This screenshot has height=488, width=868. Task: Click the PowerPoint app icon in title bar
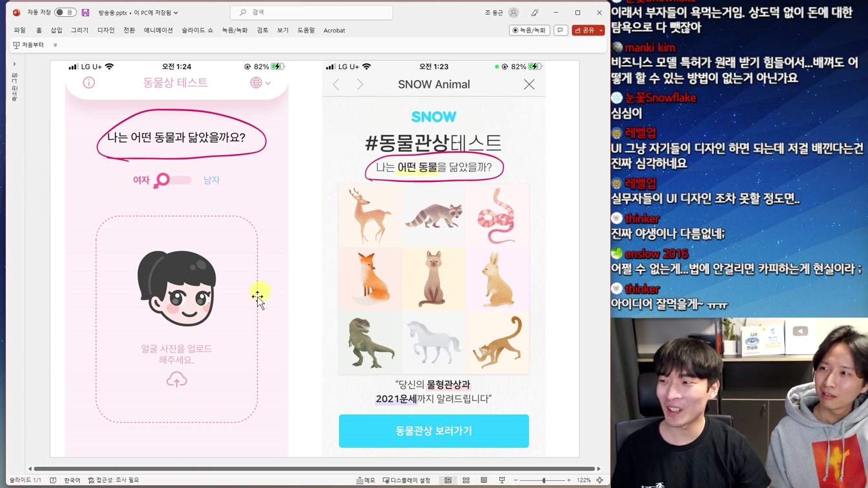coord(16,12)
